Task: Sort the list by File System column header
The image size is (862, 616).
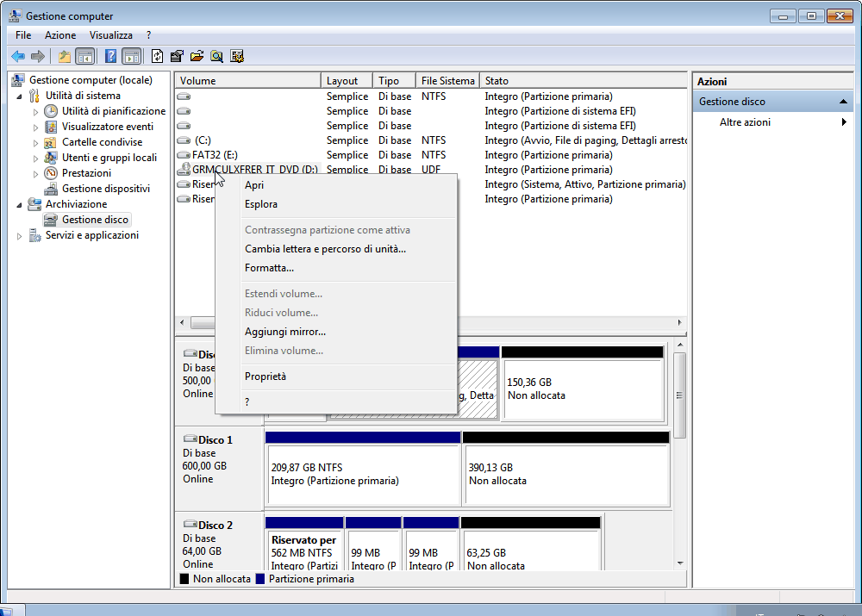Action: pyautogui.click(x=447, y=81)
